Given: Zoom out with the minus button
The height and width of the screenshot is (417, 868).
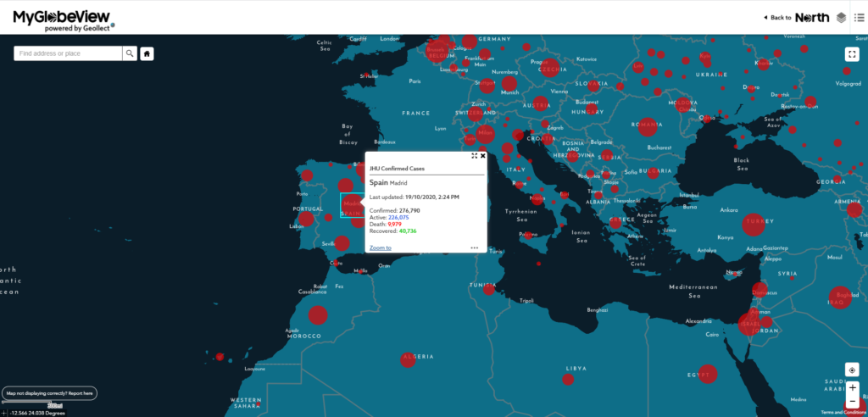Looking at the screenshot, I should tap(852, 402).
